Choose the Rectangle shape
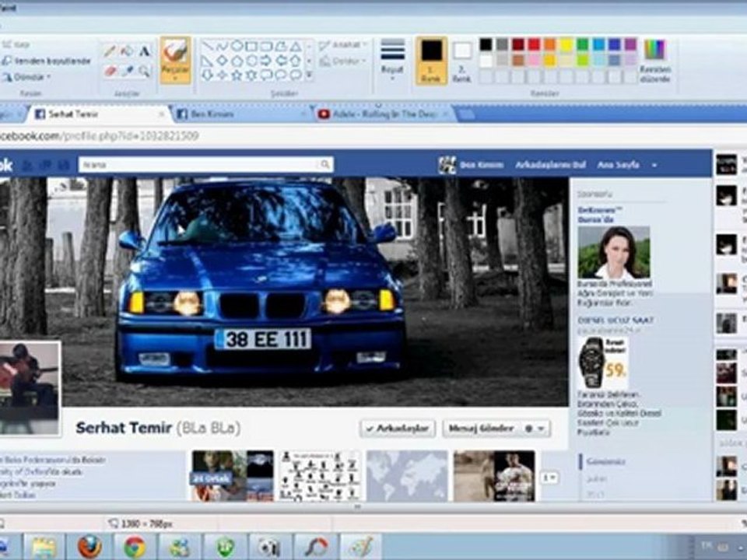The image size is (747, 560). [251, 46]
